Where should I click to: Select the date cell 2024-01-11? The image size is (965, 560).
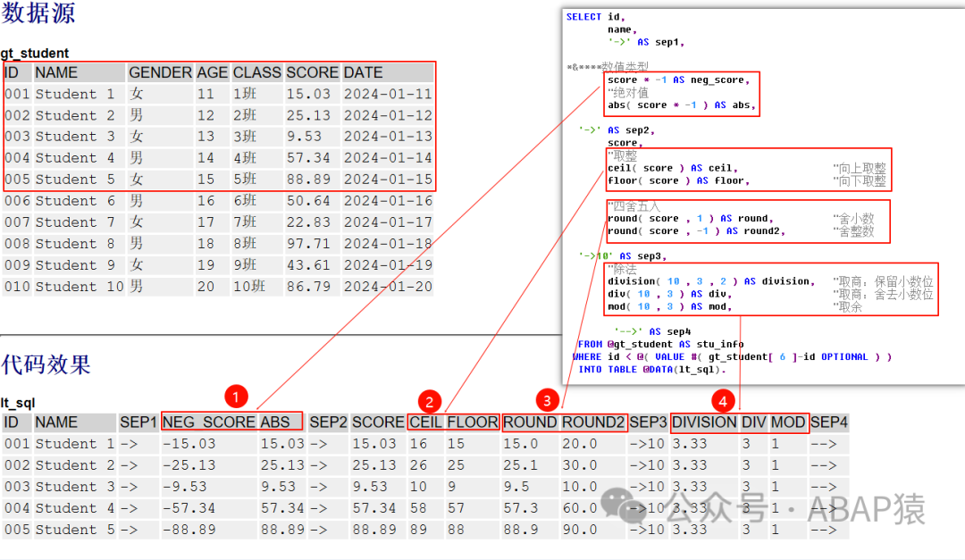click(388, 94)
